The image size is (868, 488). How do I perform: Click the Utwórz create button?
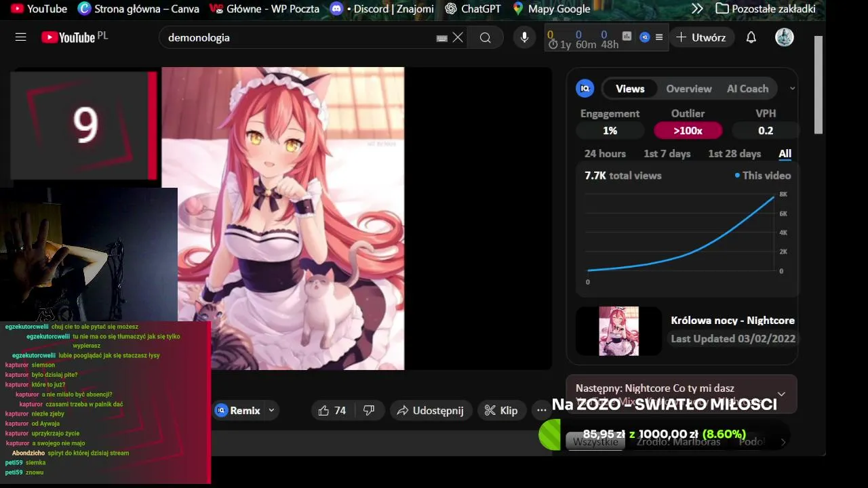tap(701, 37)
